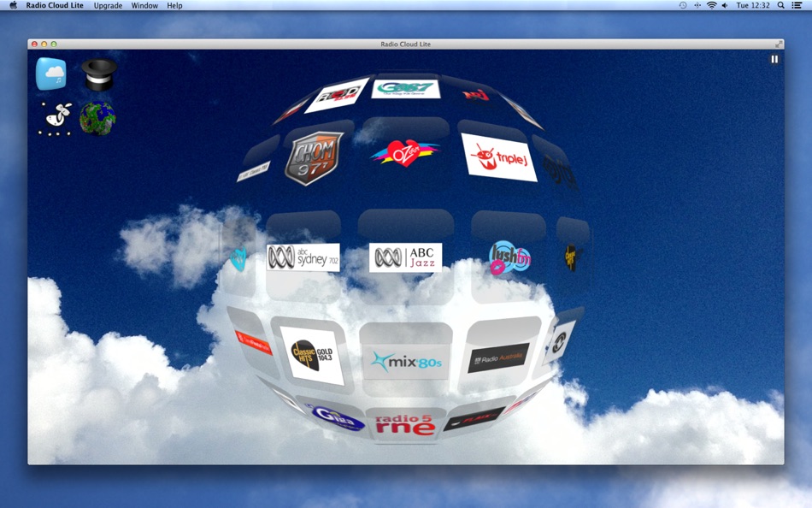Open the Notification Center list icon
This screenshot has height=508, width=812.
coord(797,5)
